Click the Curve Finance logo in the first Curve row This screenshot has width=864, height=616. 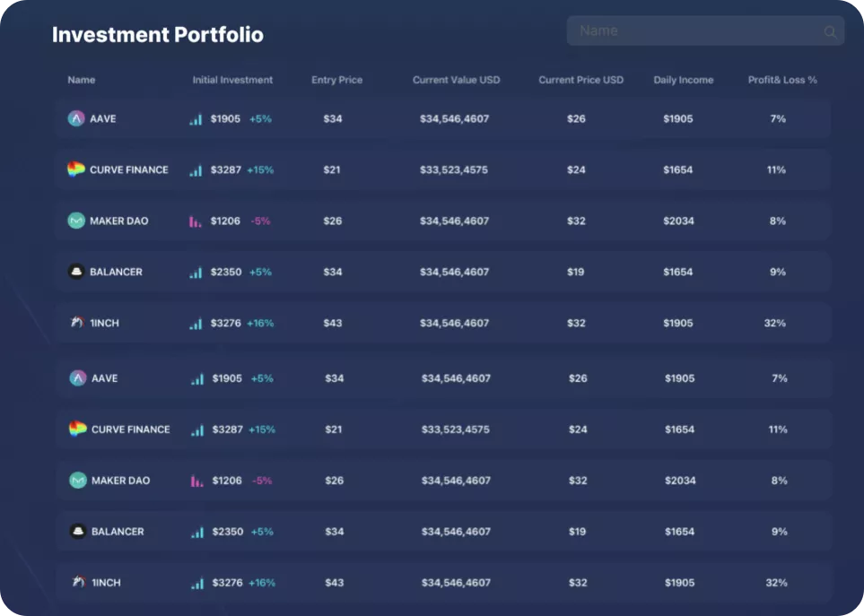76,169
